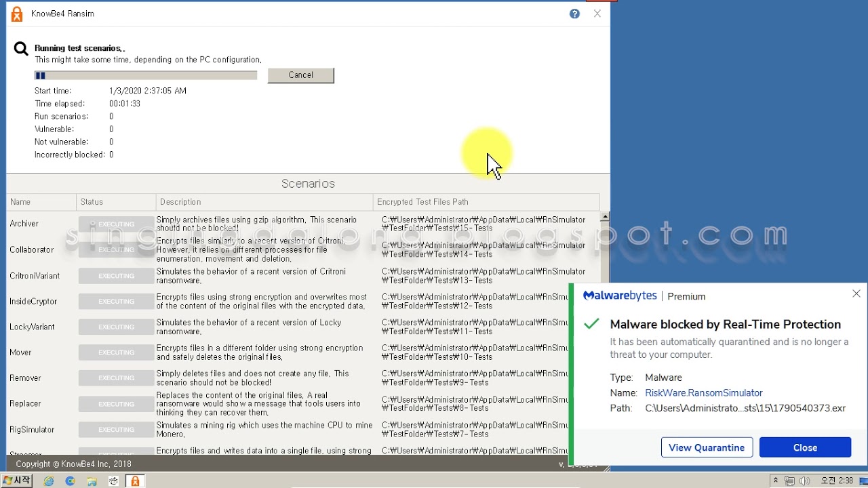Viewport: 868px width, 488px height.
Task: Click the Malwarebytes logo in the notification
Action: click(620, 296)
